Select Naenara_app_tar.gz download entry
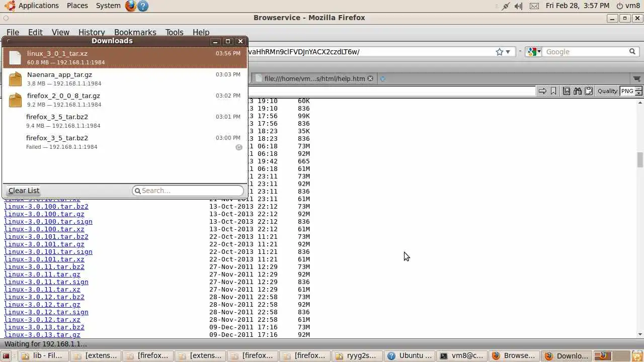This screenshot has width=644, height=362. pyautogui.click(x=125, y=79)
